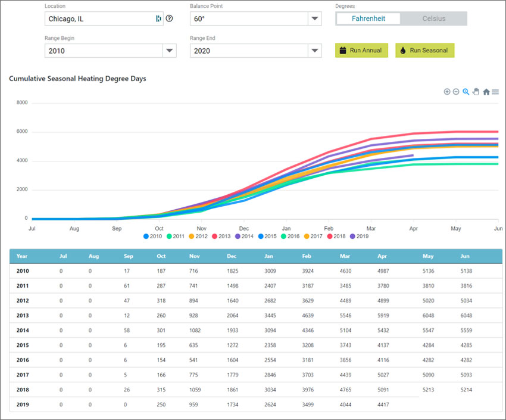
Task: Click the location map marker icon
Action: tap(158, 18)
